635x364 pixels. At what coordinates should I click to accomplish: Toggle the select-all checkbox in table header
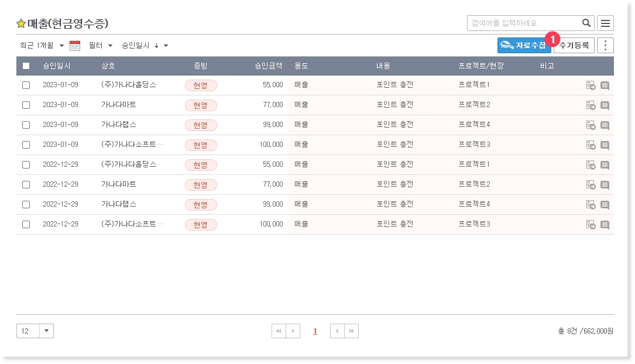coord(26,66)
